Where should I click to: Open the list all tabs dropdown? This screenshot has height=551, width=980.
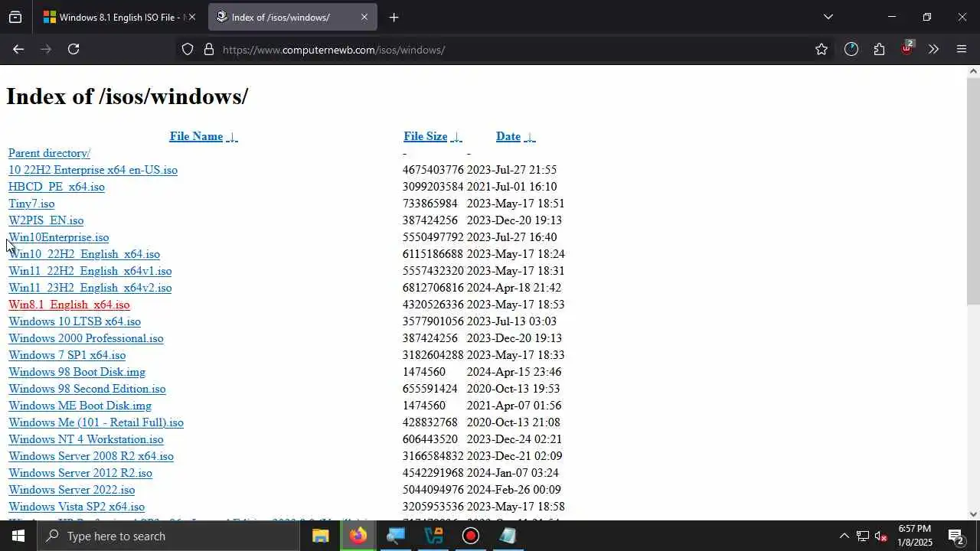[828, 17]
